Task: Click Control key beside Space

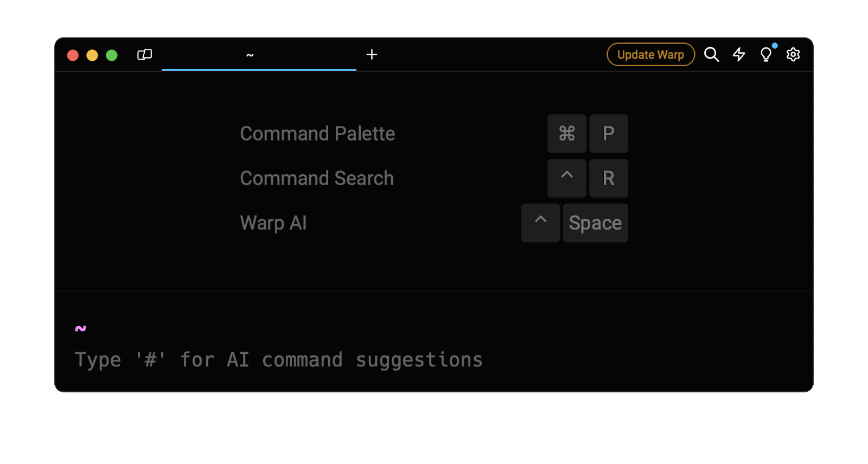Action: tap(540, 223)
